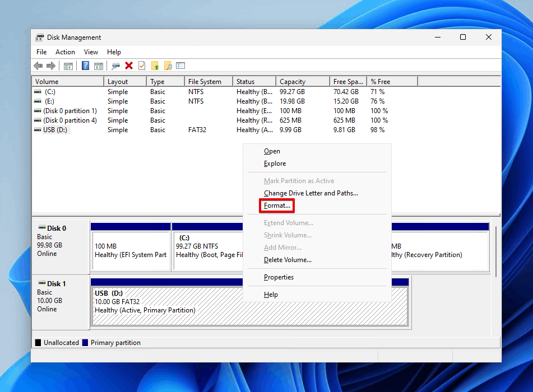Click the Back arrow toolbar icon
The width and height of the screenshot is (533, 392).
tap(38, 66)
